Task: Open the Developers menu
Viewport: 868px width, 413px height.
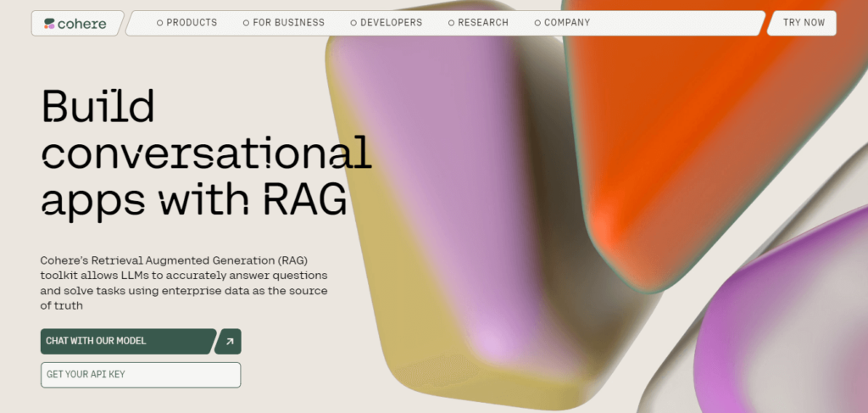Action: 387,23
